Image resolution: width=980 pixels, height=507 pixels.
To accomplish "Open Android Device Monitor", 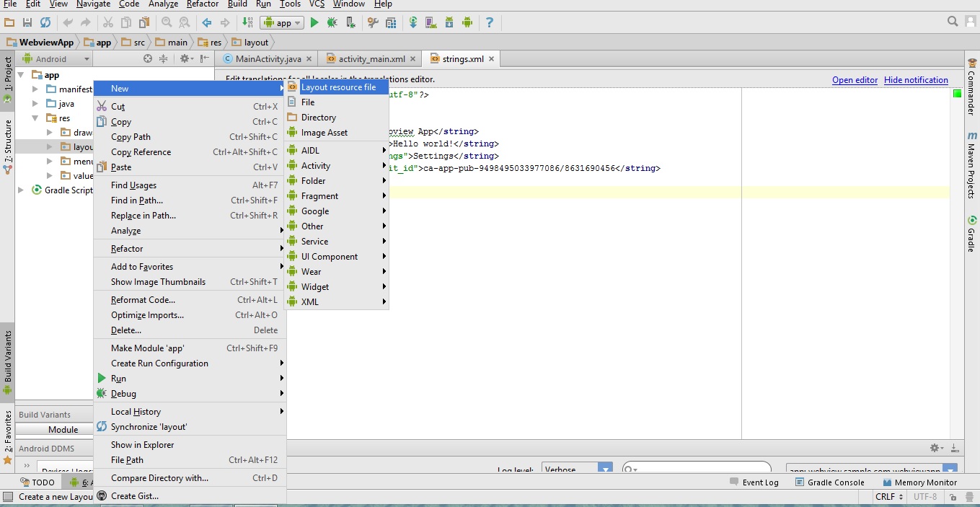I will tap(467, 22).
